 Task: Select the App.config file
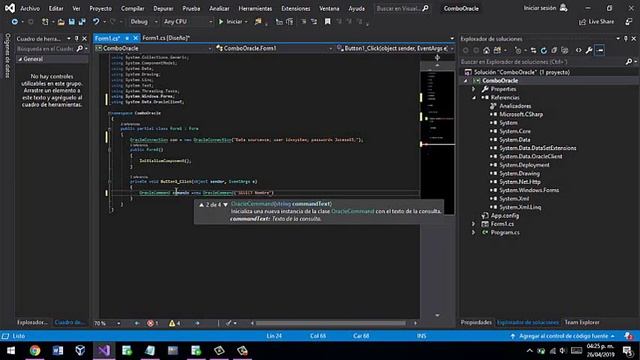tap(504, 216)
